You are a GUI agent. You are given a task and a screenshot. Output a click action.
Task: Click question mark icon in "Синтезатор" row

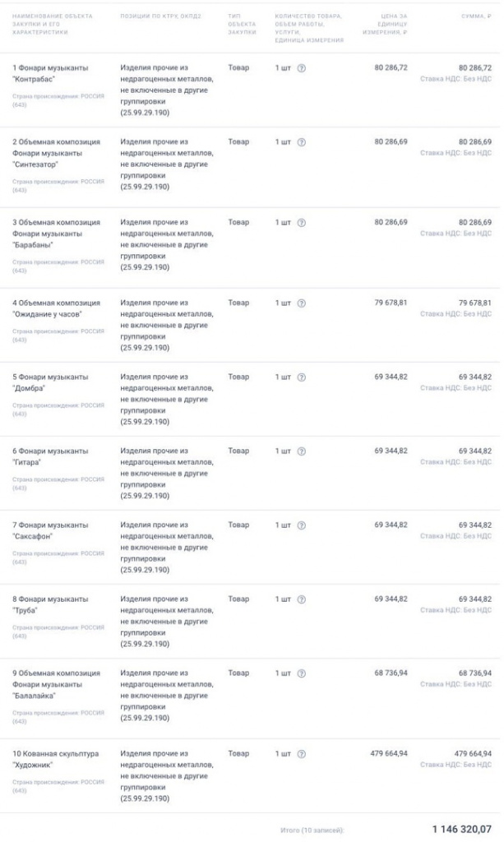pyautogui.click(x=301, y=142)
